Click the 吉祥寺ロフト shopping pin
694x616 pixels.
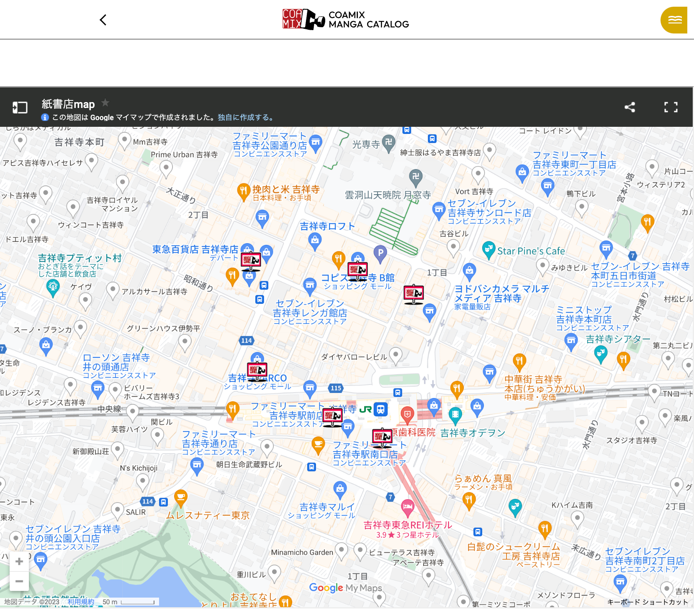315,241
